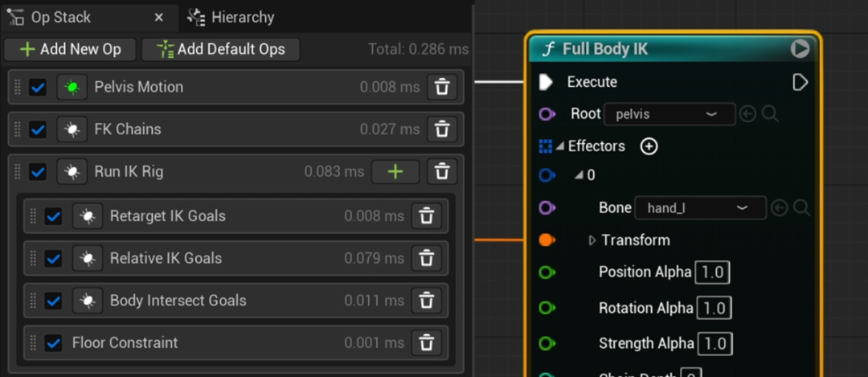Delete the FK Chains op
Image resolution: width=868 pixels, height=377 pixels.
442,129
